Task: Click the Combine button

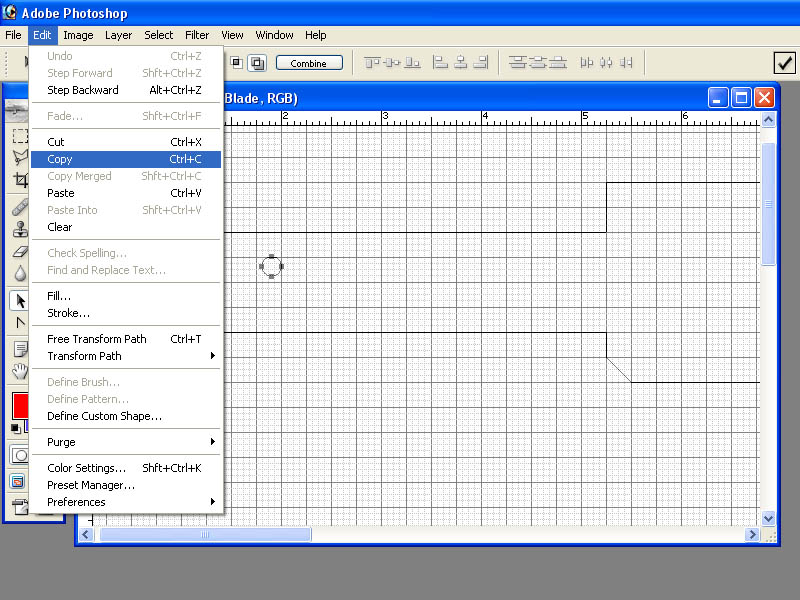Action: click(x=309, y=63)
